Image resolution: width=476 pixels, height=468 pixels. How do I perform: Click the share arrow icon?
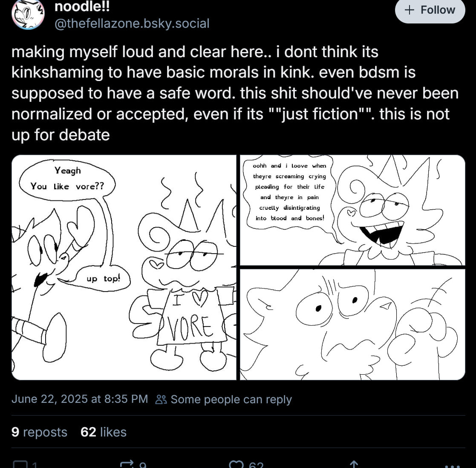[354, 464]
